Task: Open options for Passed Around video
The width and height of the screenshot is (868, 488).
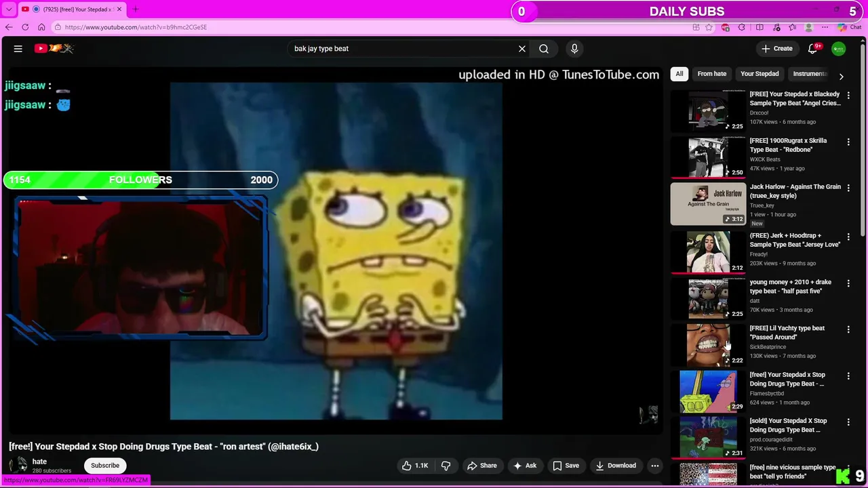Action: click(848, 329)
